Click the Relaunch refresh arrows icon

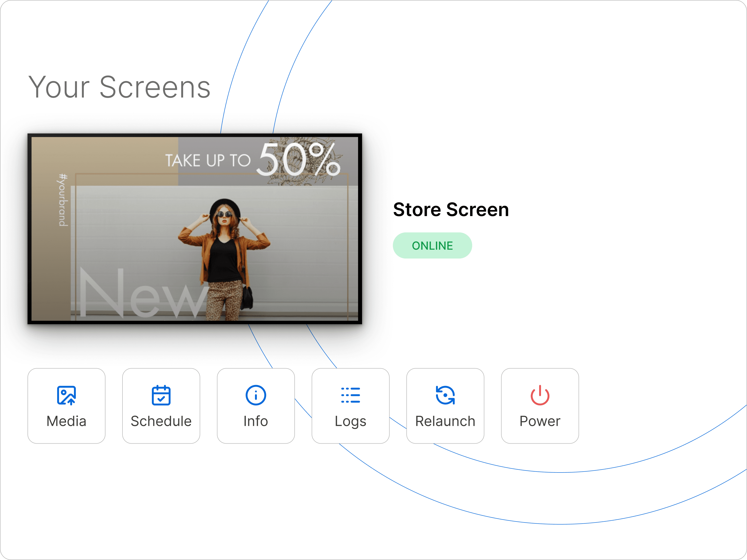pyautogui.click(x=445, y=395)
